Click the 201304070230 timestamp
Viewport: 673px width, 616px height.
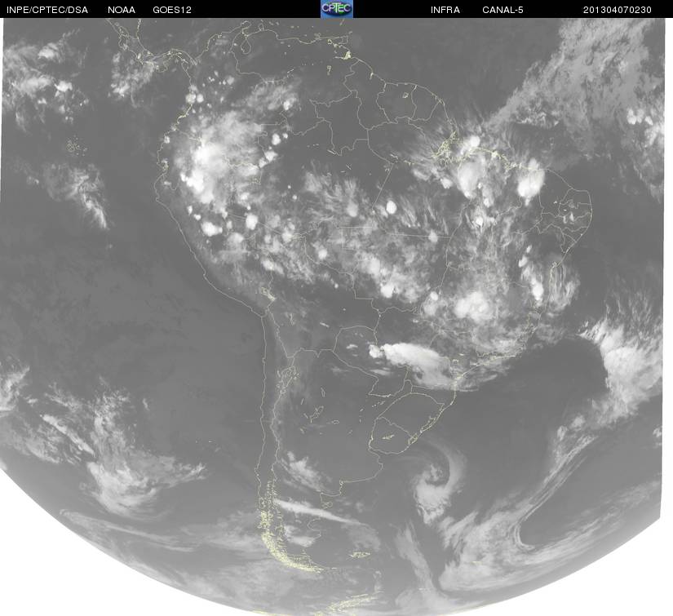click(618, 10)
